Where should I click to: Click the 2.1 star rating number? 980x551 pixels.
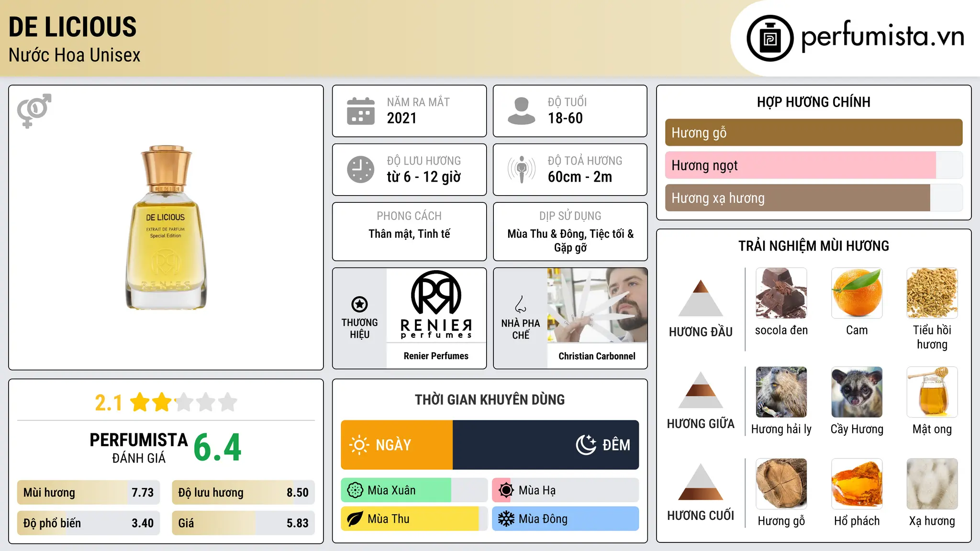click(109, 403)
